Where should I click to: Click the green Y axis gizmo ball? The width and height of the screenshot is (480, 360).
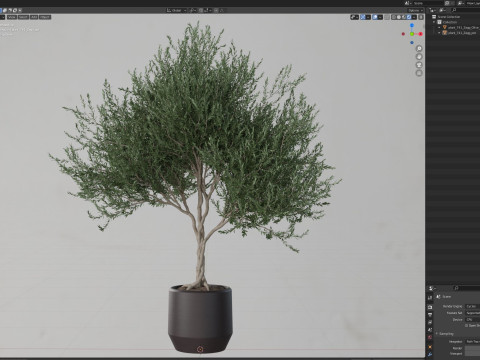click(x=412, y=34)
